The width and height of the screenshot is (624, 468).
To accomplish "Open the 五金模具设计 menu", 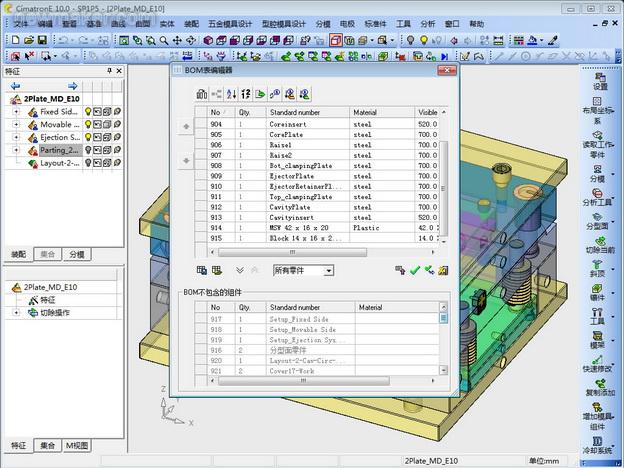I will coord(230,24).
